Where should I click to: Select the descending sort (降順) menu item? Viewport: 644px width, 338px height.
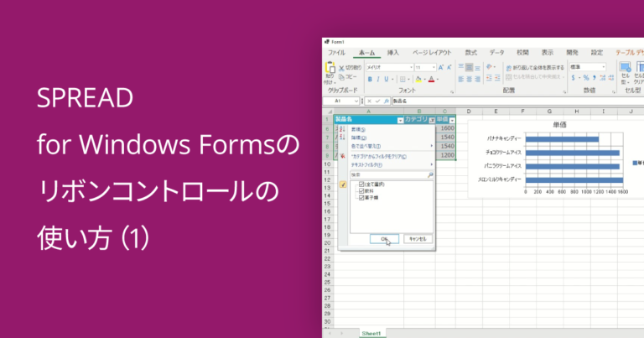(387, 138)
